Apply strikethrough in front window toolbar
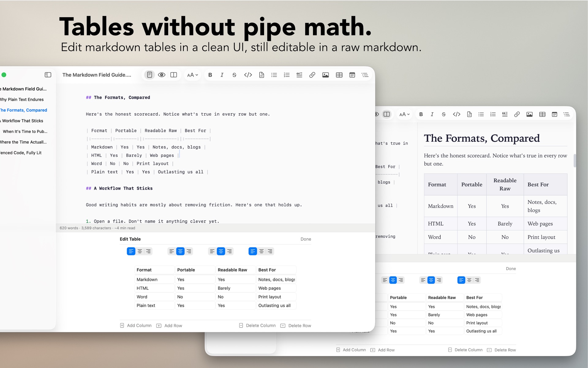This screenshot has height=368, width=588. tap(234, 75)
